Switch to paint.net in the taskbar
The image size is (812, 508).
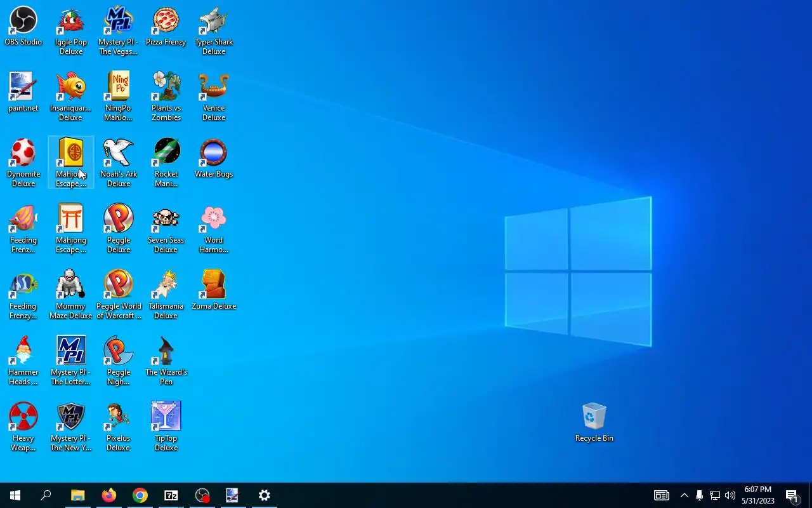[233, 495]
